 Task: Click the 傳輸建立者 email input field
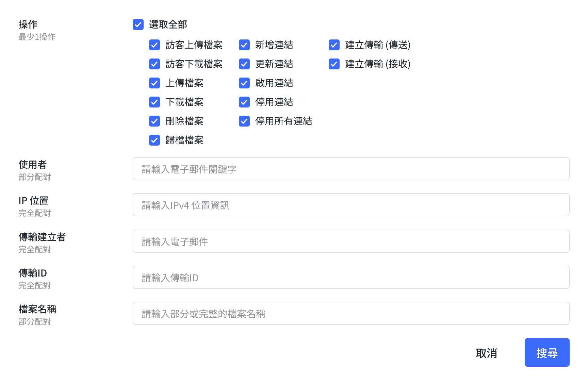pos(351,241)
